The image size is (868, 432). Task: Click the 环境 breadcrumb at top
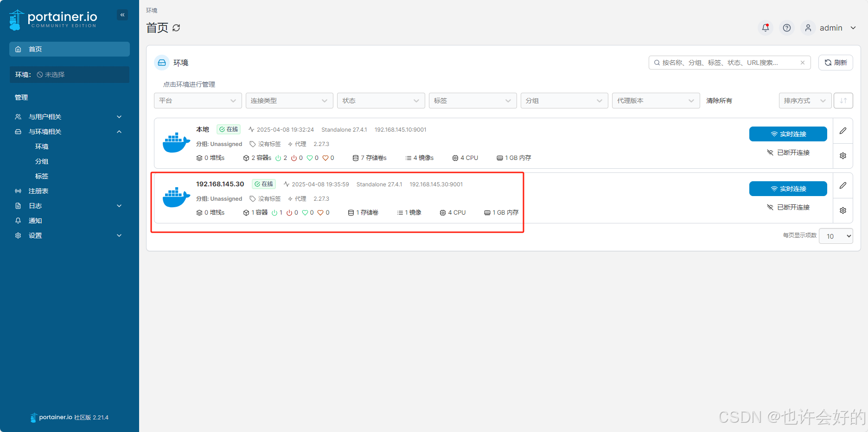click(x=152, y=10)
